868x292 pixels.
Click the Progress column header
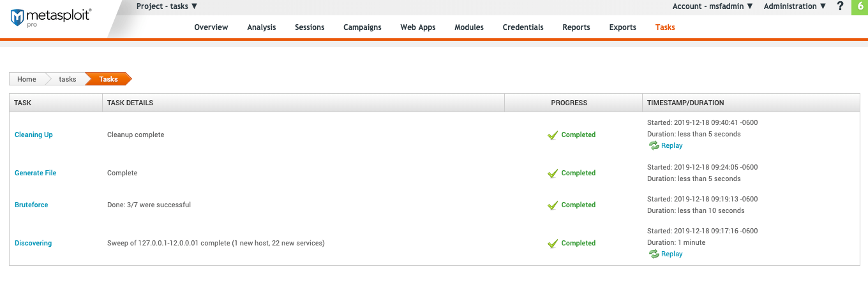pyautogui.click(x=569, y=103)
